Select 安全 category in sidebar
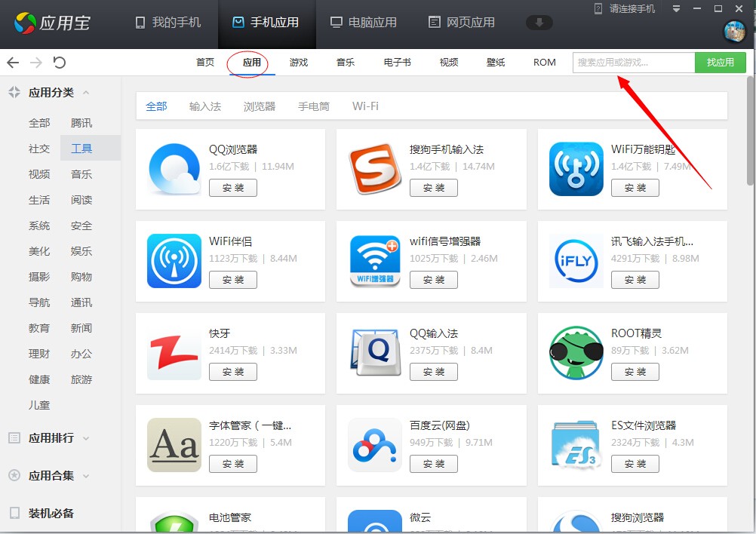This screenshot has width=756, height=534. click(x=81, y=226)
